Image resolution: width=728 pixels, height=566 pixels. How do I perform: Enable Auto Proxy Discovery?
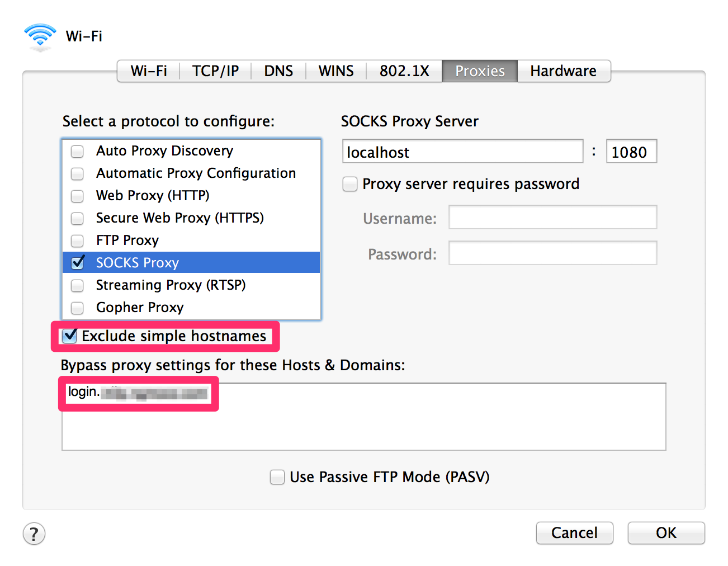pos(77,151)
